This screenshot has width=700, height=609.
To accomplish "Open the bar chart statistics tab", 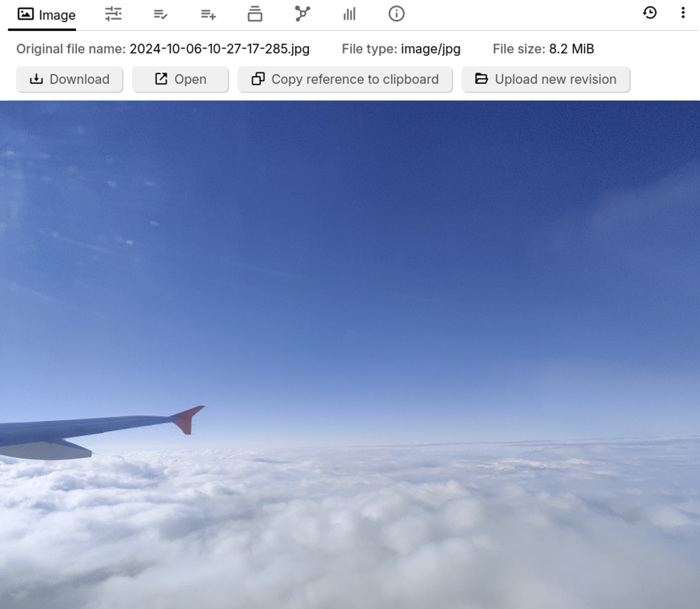I will (349, 14).
